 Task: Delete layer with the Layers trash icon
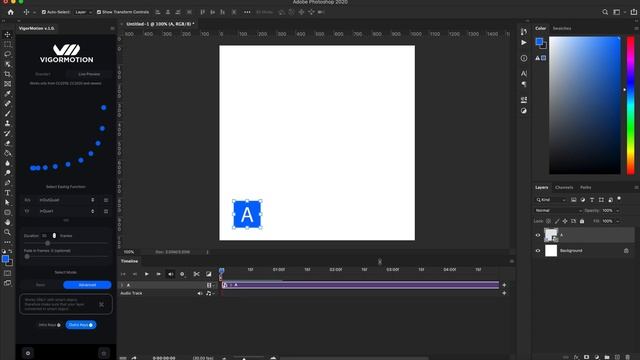click(x=628, y=357)
